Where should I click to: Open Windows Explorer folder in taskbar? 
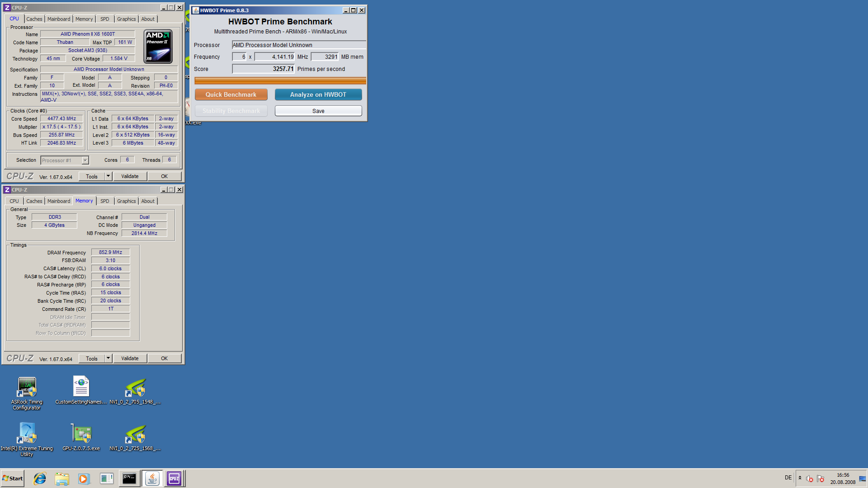pos(62,479)
